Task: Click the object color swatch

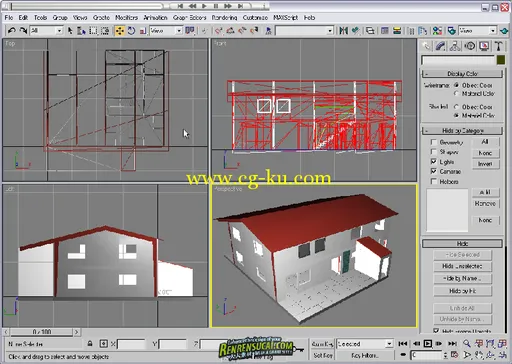Action: (x=501, y=60)
